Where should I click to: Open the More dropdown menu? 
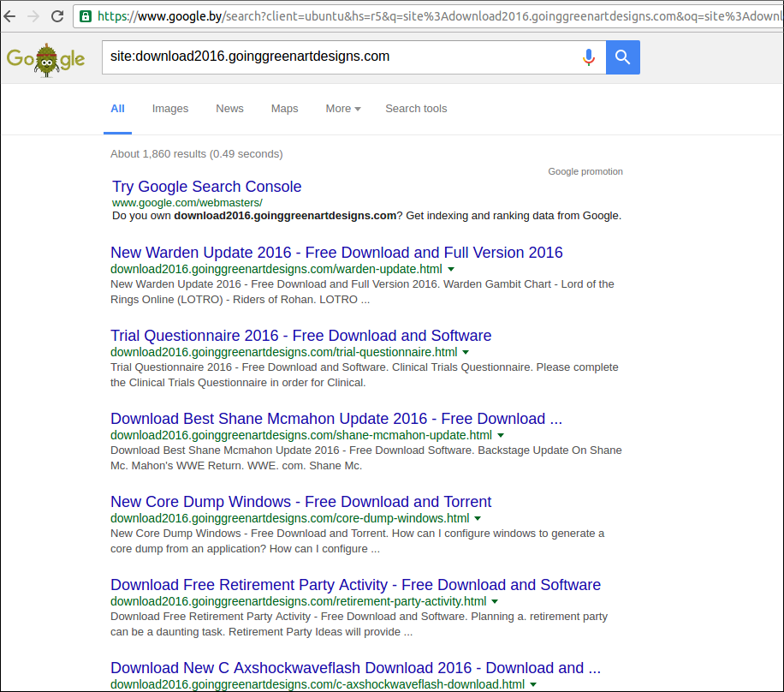[343, 109]
